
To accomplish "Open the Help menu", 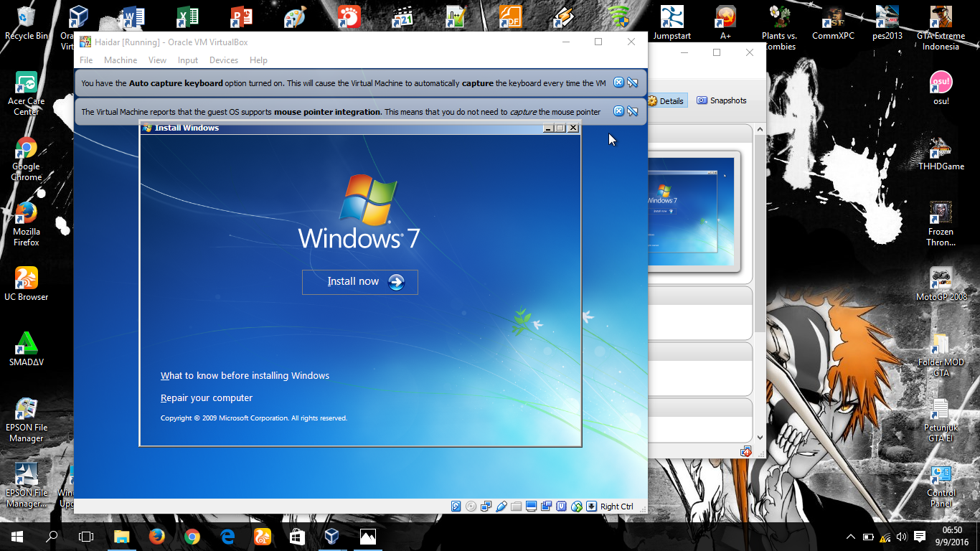I will (x=258, y=60).
